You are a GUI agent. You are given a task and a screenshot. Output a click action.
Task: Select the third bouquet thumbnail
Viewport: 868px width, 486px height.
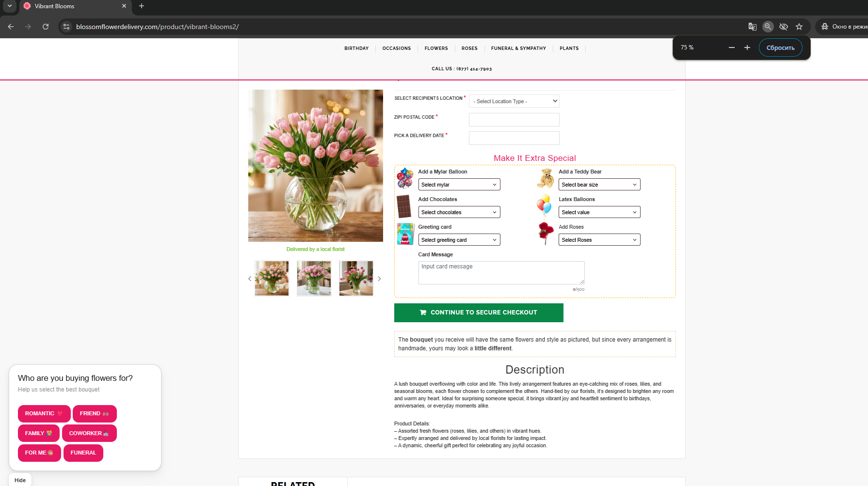pos(356,278)
